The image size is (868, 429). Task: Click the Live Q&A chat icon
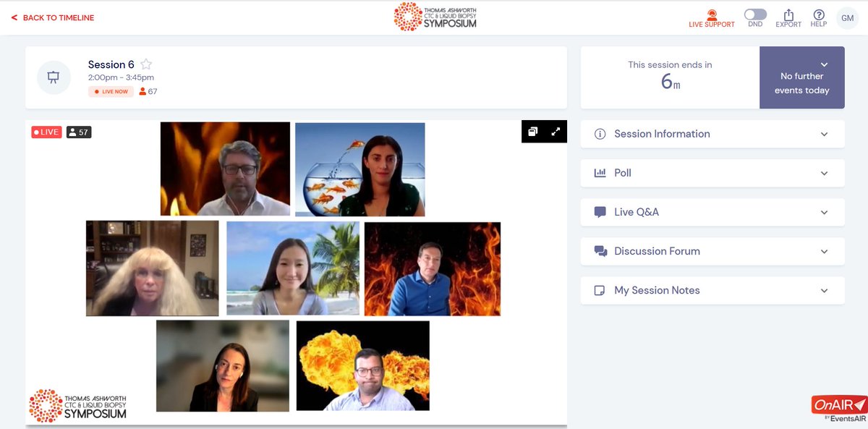[x=600, y=212]
